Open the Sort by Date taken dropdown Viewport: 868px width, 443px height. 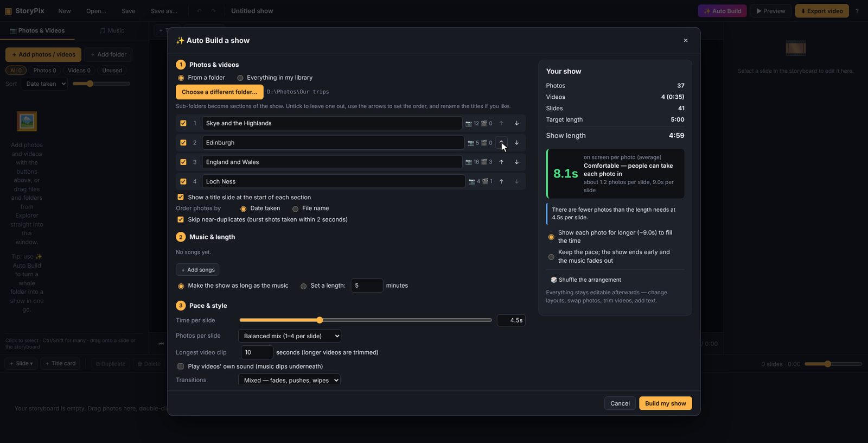[x=44, y=84]
